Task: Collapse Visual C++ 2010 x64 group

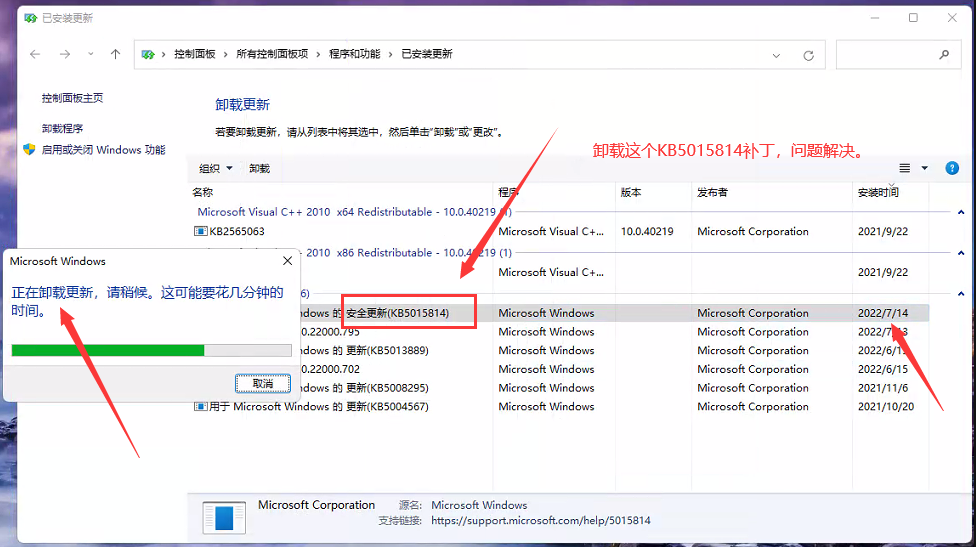Action: point(961,212)
